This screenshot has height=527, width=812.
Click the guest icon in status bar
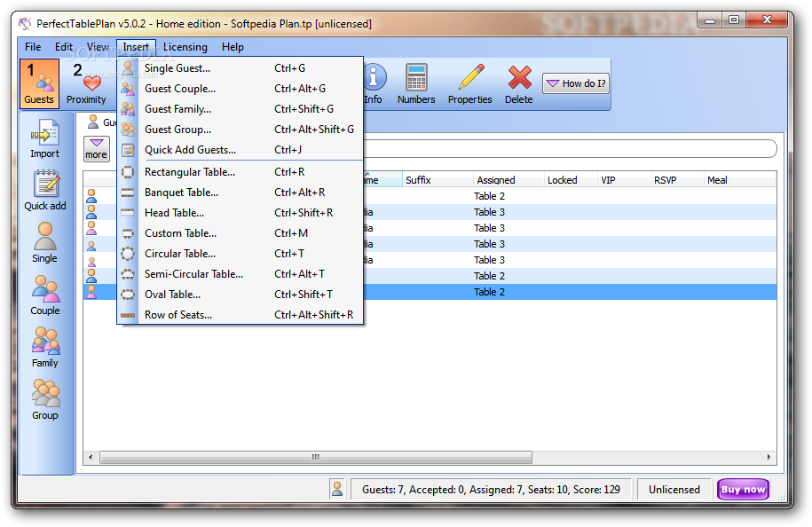click(x=337, y=489)
